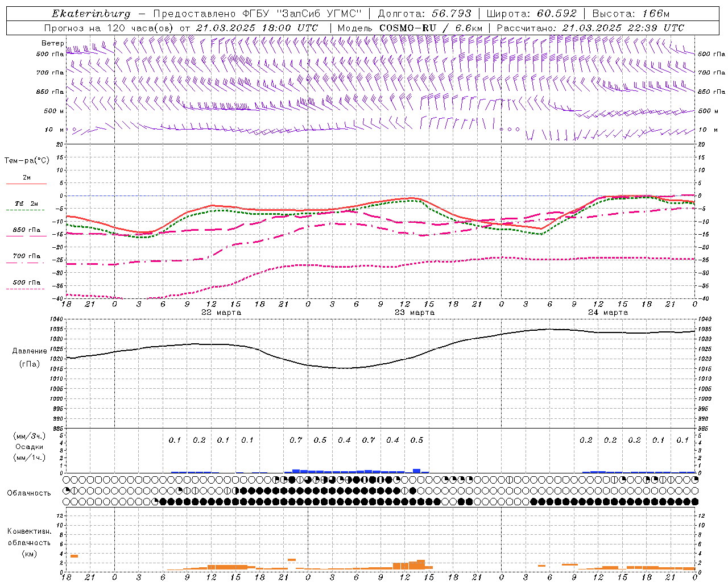Select the 'Модель COSMO-RU / 6.6км' text
This screenshot has width=728, height=582.
click(409, 28)
